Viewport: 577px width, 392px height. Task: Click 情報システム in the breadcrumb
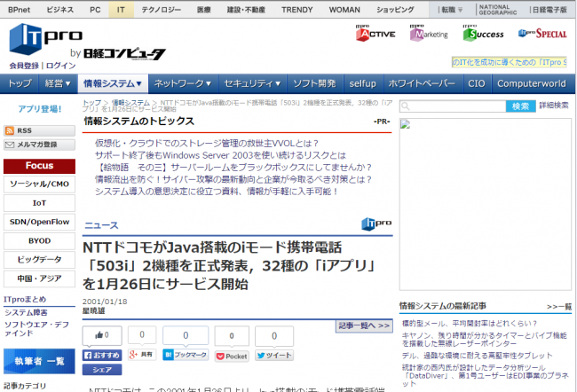tap(130, 103)
